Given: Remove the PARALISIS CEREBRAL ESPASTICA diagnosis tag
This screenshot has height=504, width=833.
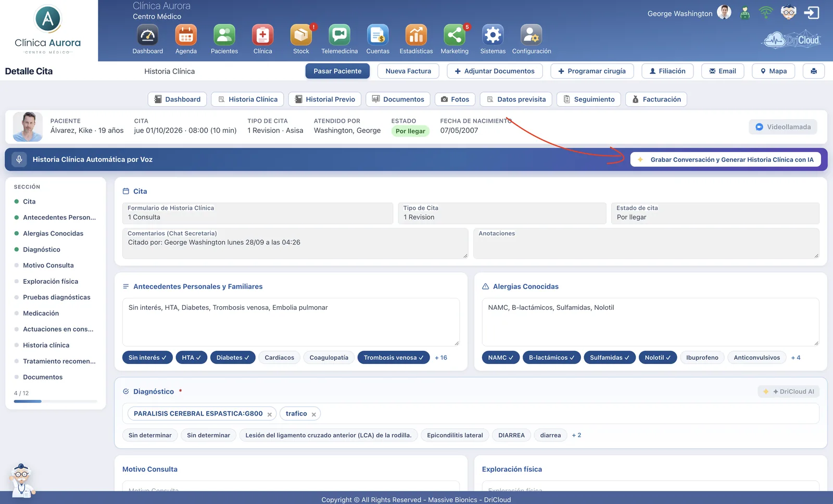Looking at the screenshot, I should coord(270,414).
